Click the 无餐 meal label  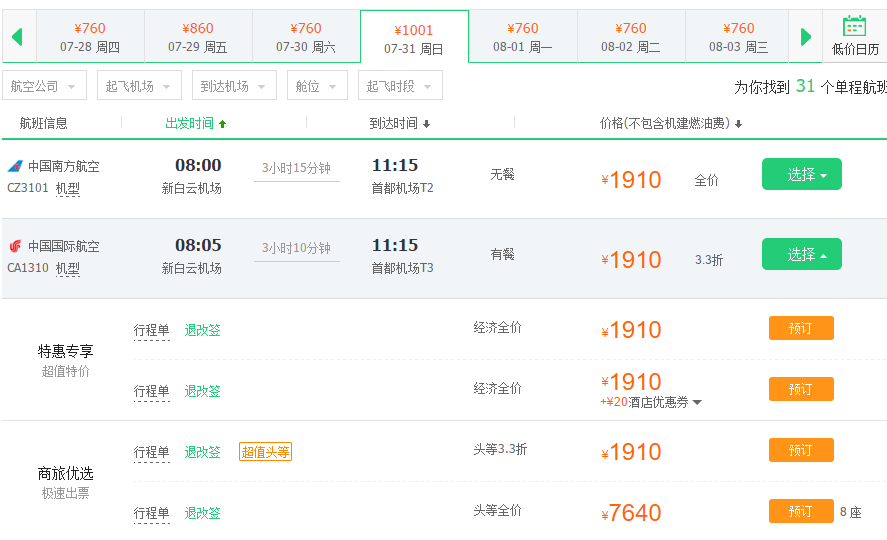point(502,174)
